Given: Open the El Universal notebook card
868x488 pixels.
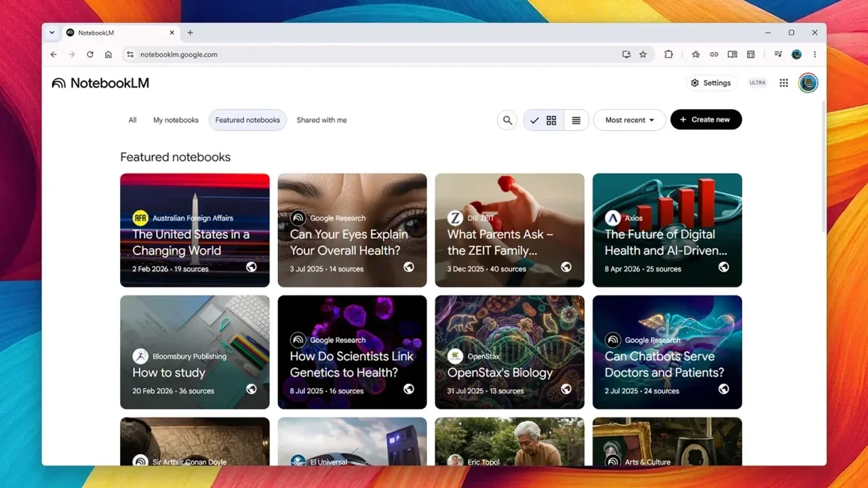Looking at the screenshot, I should click(352, 441).
